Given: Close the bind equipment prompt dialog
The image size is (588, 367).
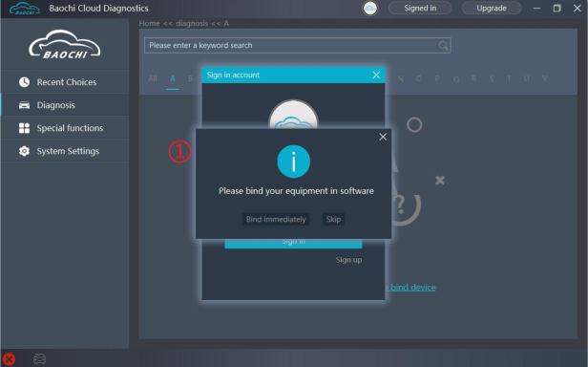Looking at the screenshot, I should (383, 137).
